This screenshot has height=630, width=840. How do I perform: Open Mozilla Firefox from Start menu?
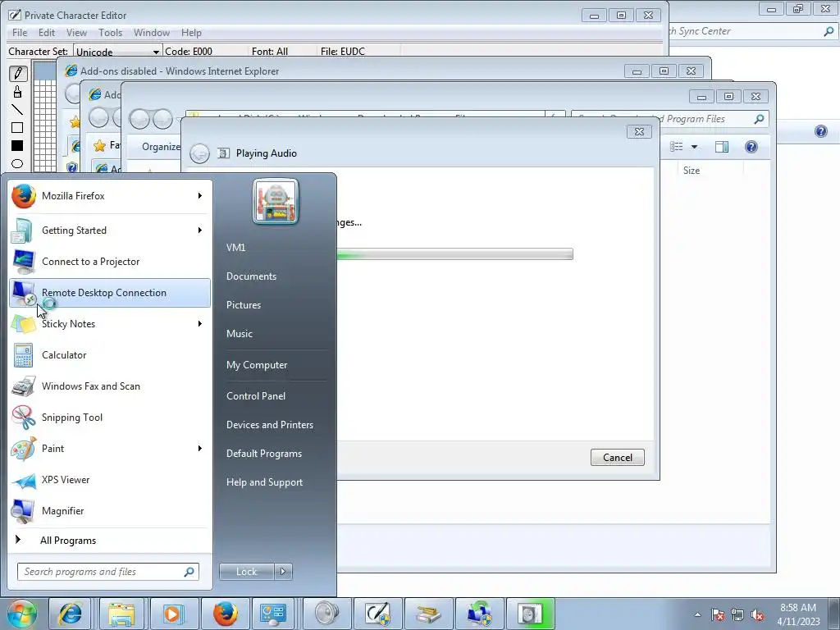(110, 196)
